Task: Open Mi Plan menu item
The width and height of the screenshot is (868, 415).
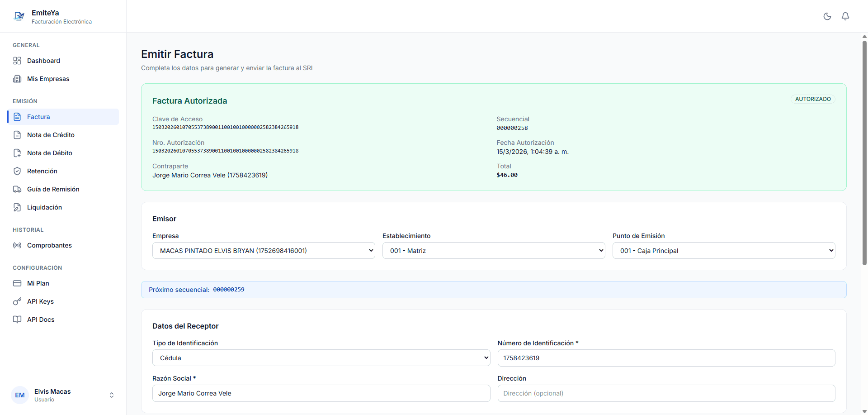Action: click(38, 283)
